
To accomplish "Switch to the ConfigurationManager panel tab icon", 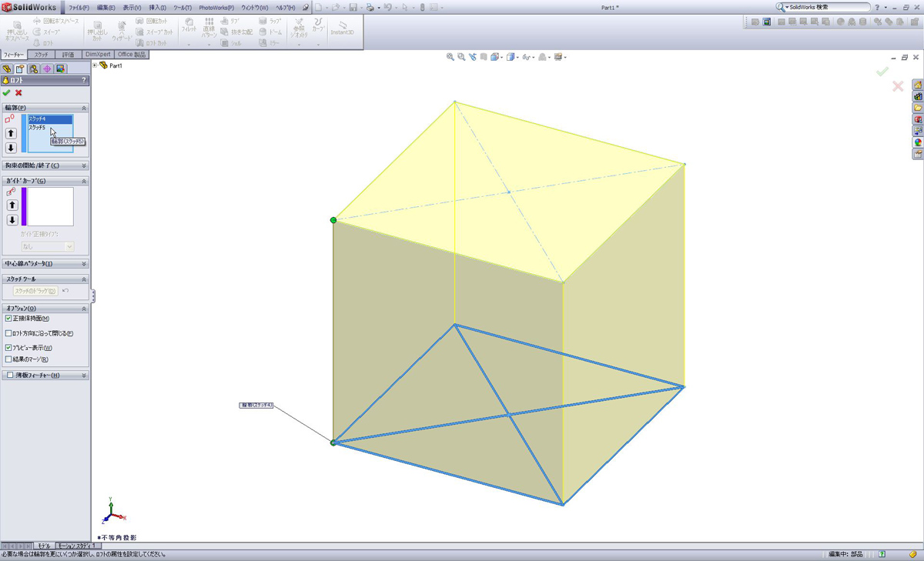I will pos(33,69).
